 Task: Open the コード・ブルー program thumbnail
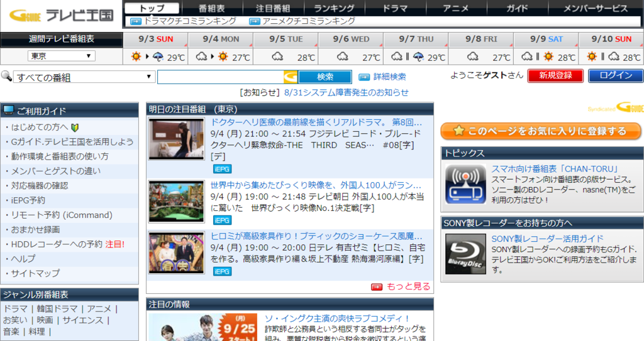pos(177,139)
